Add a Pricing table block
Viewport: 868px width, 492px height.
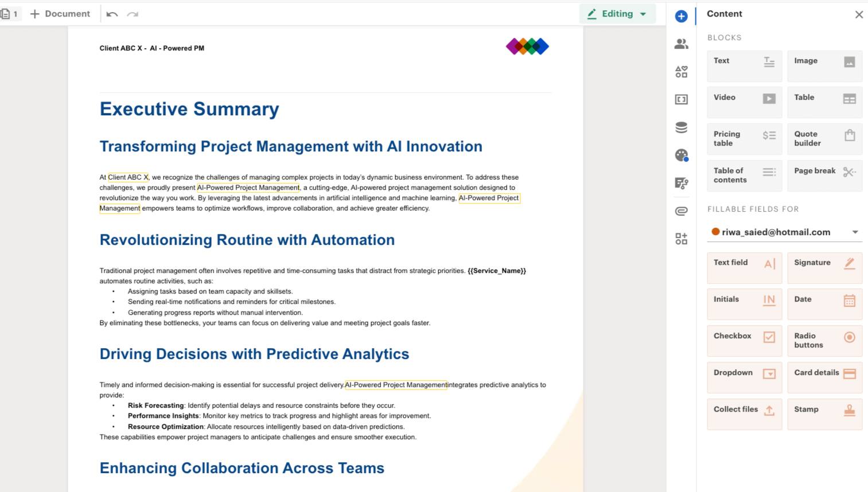click(x=744, y=139)
